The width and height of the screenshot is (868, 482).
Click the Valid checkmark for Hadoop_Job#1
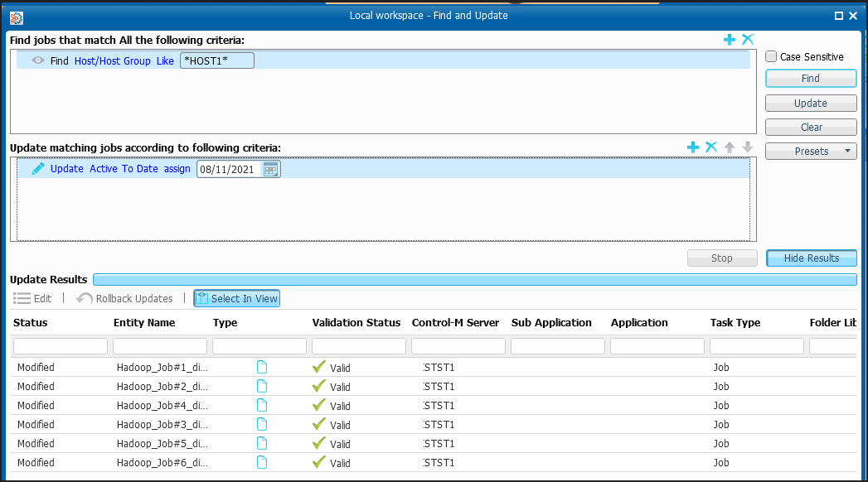[319, 367]
